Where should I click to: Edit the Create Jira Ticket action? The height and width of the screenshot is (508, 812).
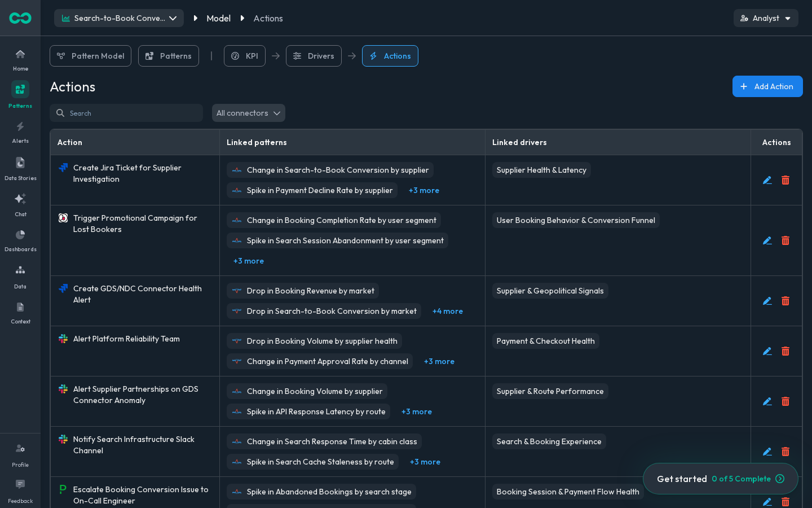[x=767, y=180]
